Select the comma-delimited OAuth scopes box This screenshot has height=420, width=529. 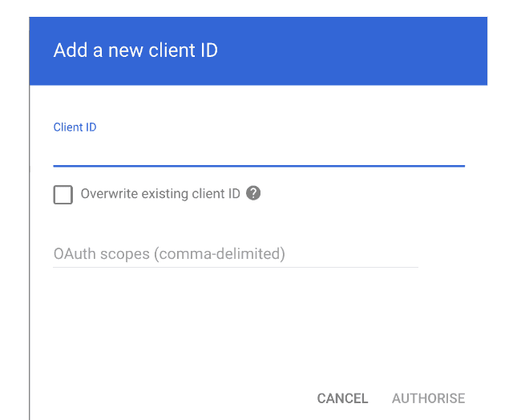(x=235, y=254)
